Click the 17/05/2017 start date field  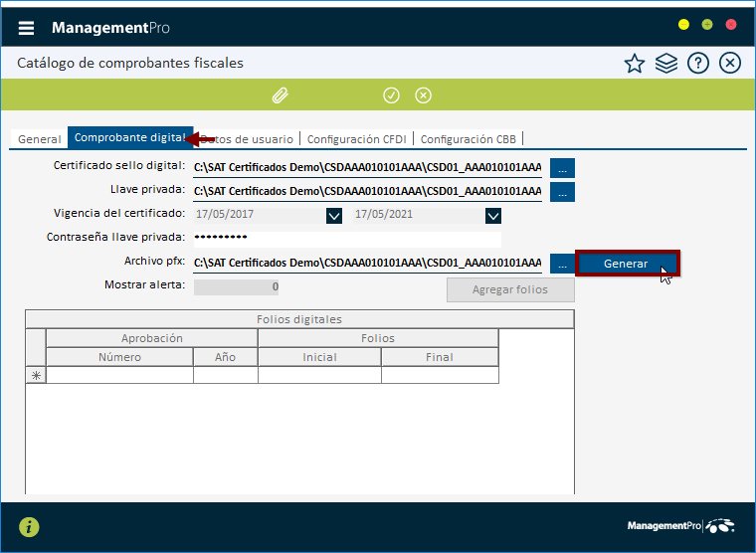click(260, 215)
